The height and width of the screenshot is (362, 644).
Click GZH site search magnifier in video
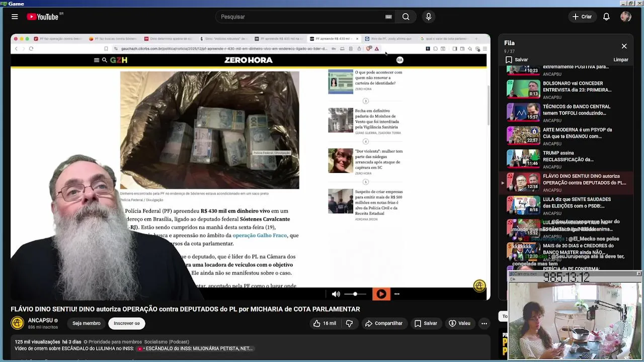(105, 60)
